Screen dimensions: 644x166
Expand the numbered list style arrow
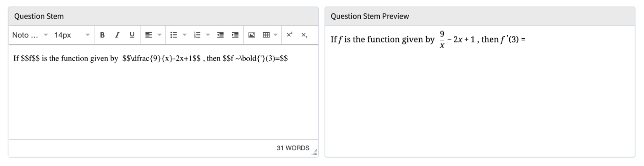point(208,35)
